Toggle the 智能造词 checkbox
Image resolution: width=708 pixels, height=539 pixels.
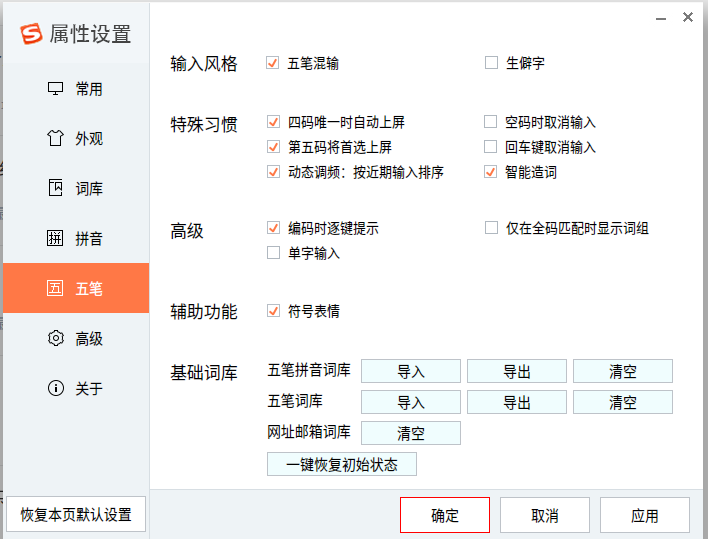[x=490, y=172]
